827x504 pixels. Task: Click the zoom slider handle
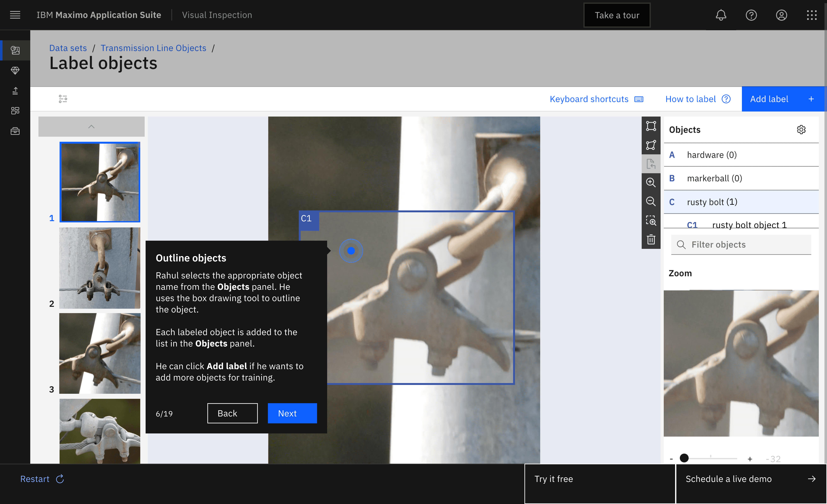(x=684, y=458)
